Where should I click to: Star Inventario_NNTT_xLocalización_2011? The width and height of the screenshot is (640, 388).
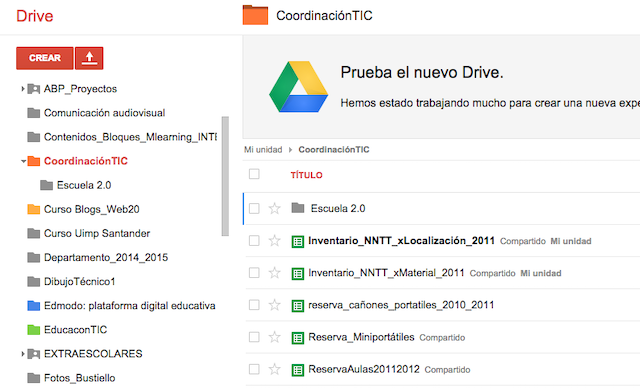point(275,241)
